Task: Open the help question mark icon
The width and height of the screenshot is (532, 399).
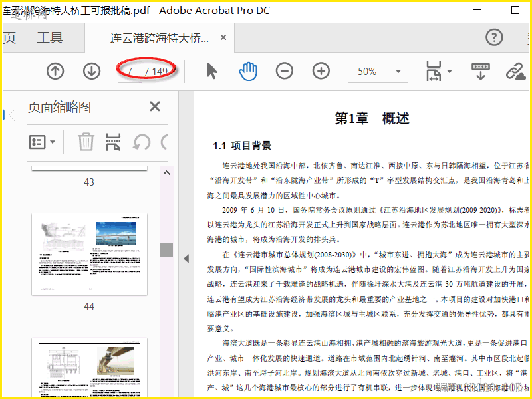Action: pos(494,37)
